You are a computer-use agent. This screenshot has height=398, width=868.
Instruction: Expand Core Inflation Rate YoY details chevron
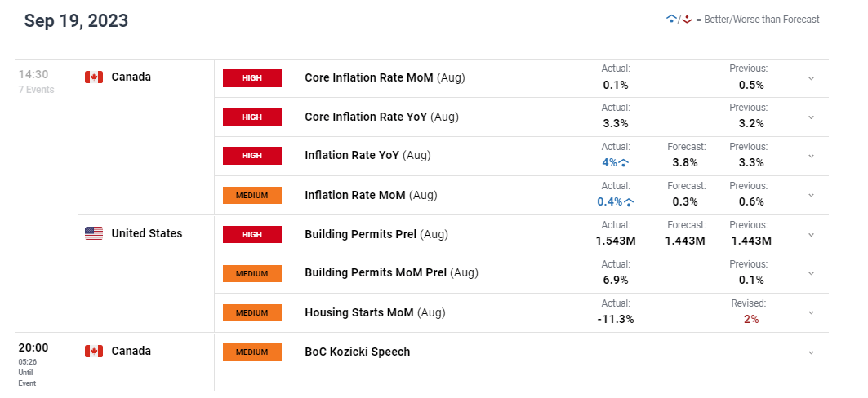click(811, 117)
